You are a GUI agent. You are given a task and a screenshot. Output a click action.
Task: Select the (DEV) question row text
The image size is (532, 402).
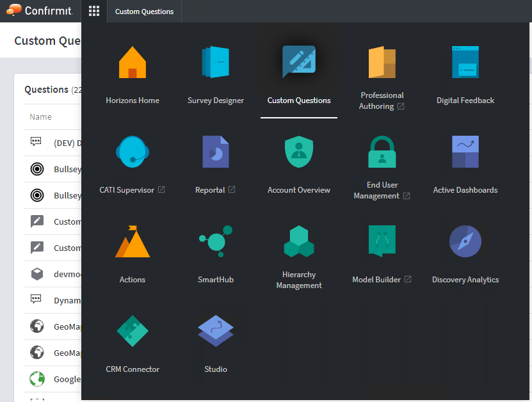point(67,143)
